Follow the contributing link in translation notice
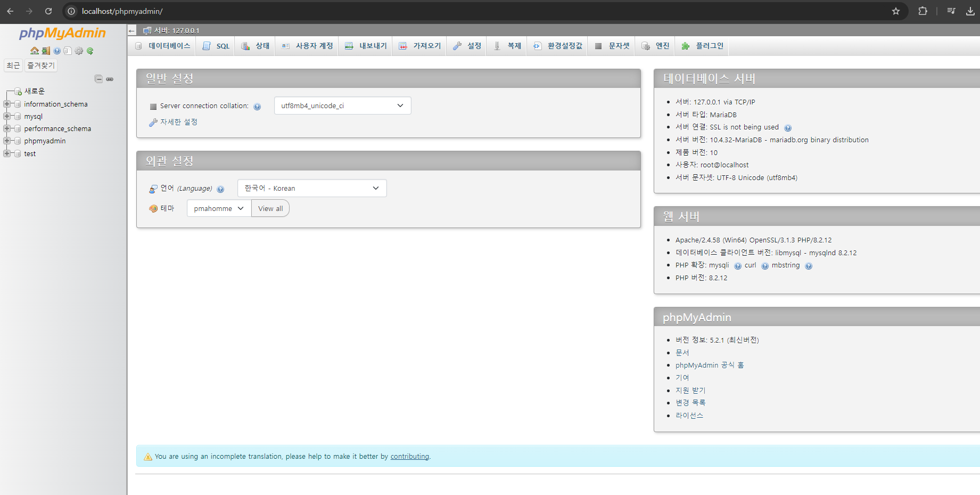The height and width of the screenshot is (495, 980). point(410,457)
